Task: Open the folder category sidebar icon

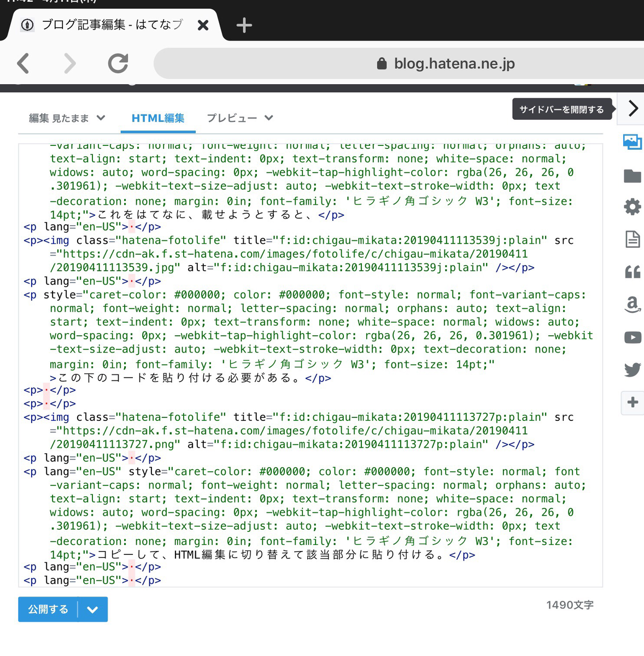Action: click(x=633, y=176)
